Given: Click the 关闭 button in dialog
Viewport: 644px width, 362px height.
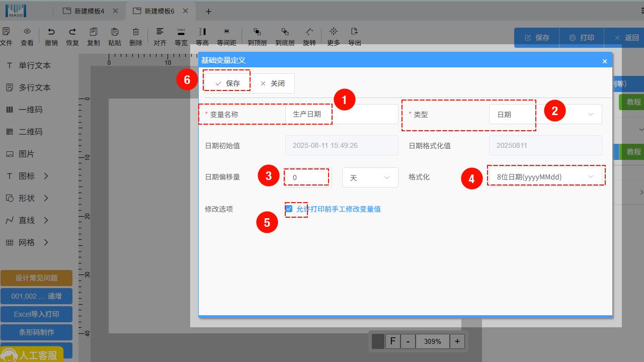Looking at the screenshot, I should (272, 83).
